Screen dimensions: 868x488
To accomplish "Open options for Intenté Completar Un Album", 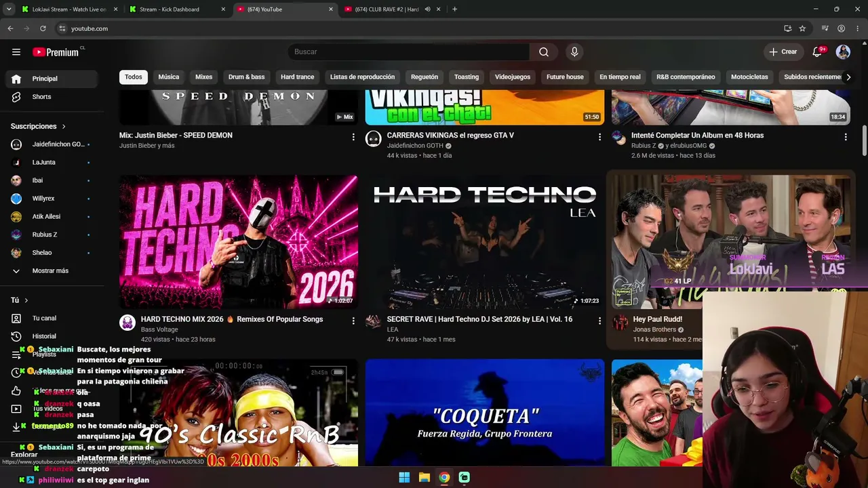I will (846, 137).
